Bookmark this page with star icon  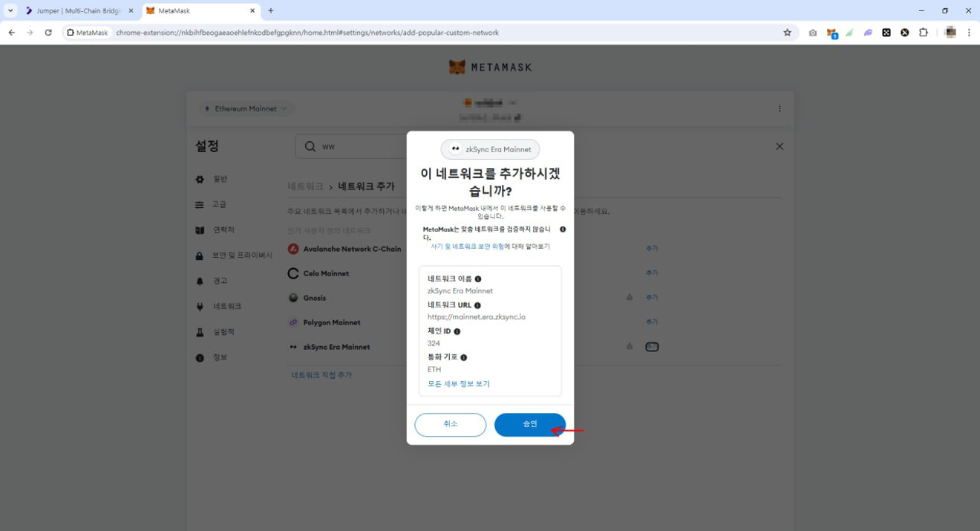[788, 33]
